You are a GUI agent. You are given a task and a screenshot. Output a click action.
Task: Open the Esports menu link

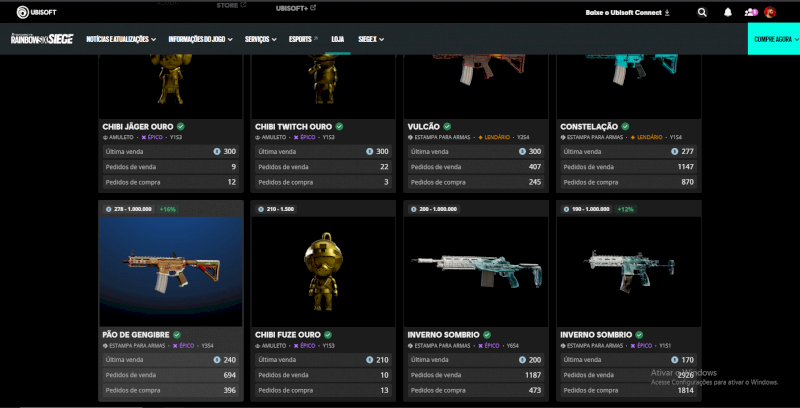303,39
